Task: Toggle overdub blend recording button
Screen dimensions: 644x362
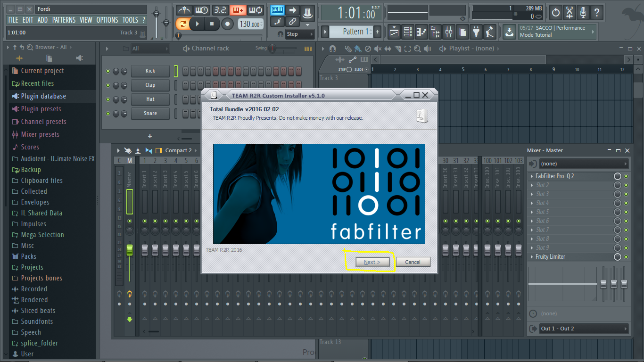Action: [238, 10]
